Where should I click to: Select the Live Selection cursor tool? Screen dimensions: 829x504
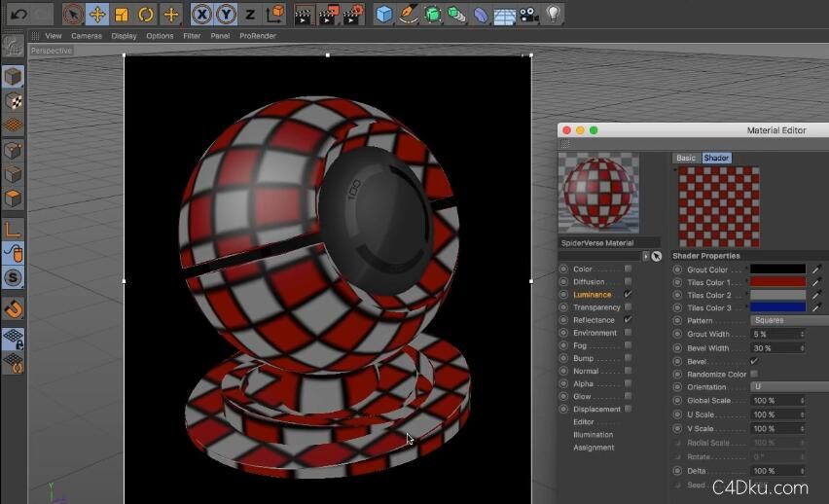pos(73,15)
